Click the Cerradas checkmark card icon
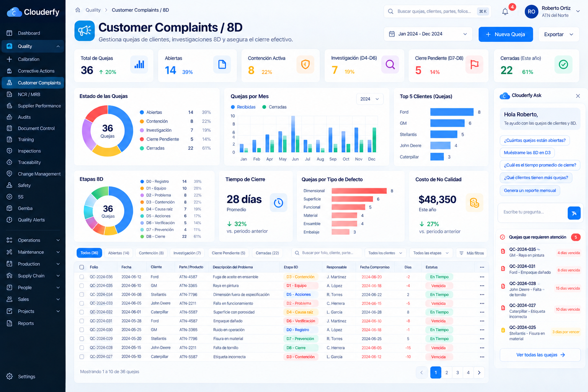 (x=563, y=64)
